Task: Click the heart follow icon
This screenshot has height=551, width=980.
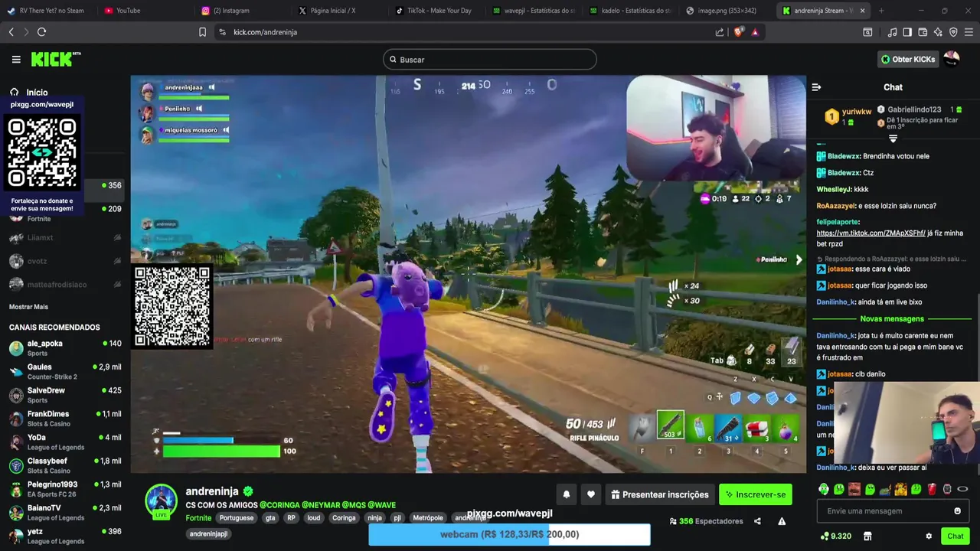Action: pos(591,494)
